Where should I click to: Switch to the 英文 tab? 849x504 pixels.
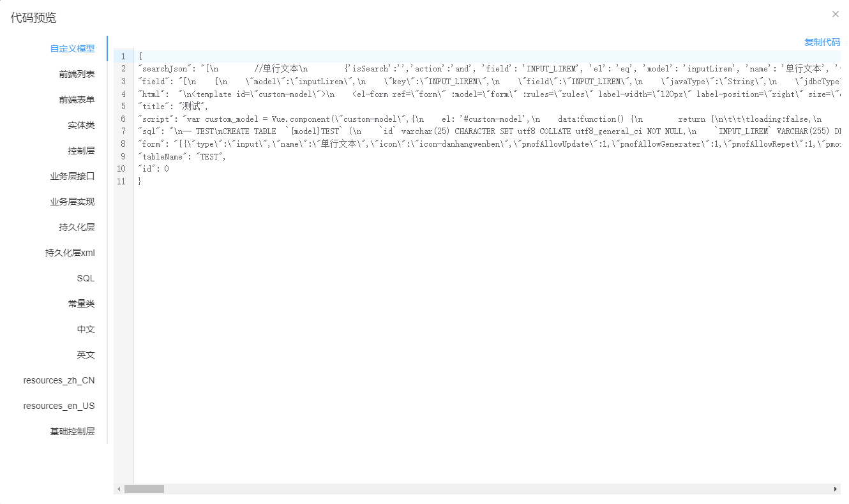click(86, 355)
